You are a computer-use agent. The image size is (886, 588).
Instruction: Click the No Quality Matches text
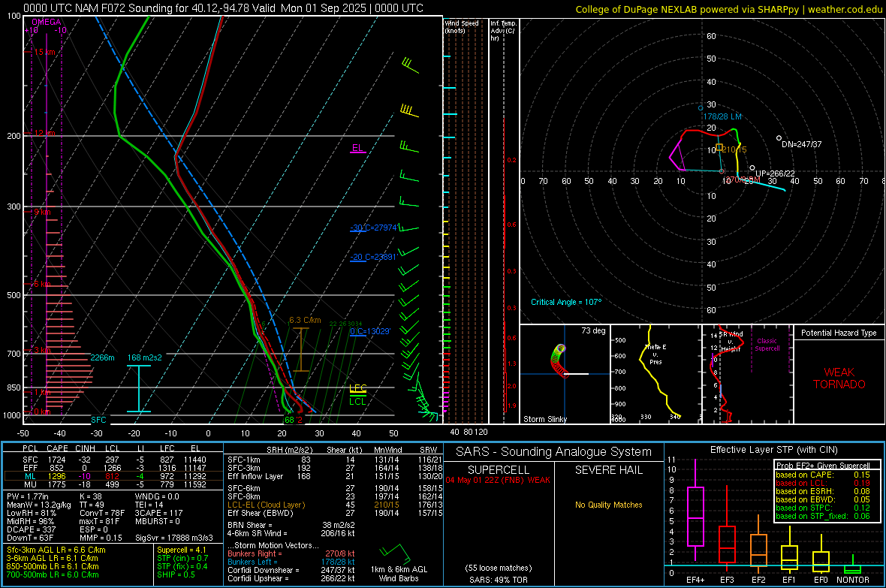tap(608, 505)
